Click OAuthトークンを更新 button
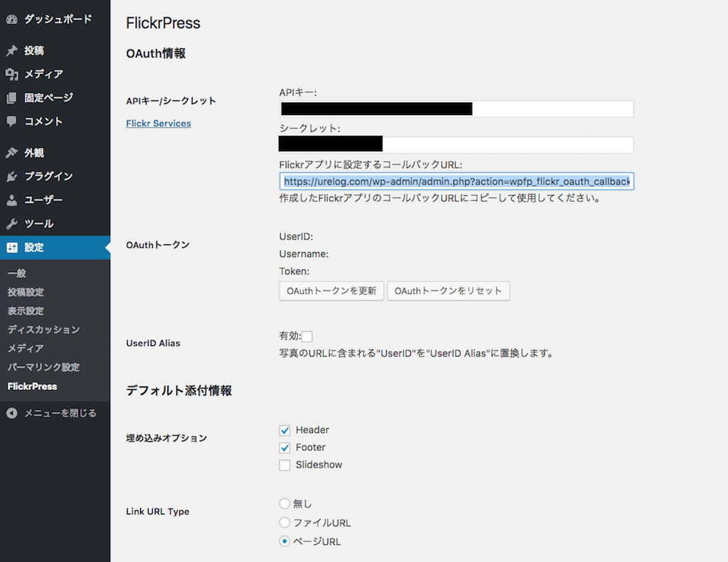Viewport: 728px width, 562px height. [x=331, y=291]
